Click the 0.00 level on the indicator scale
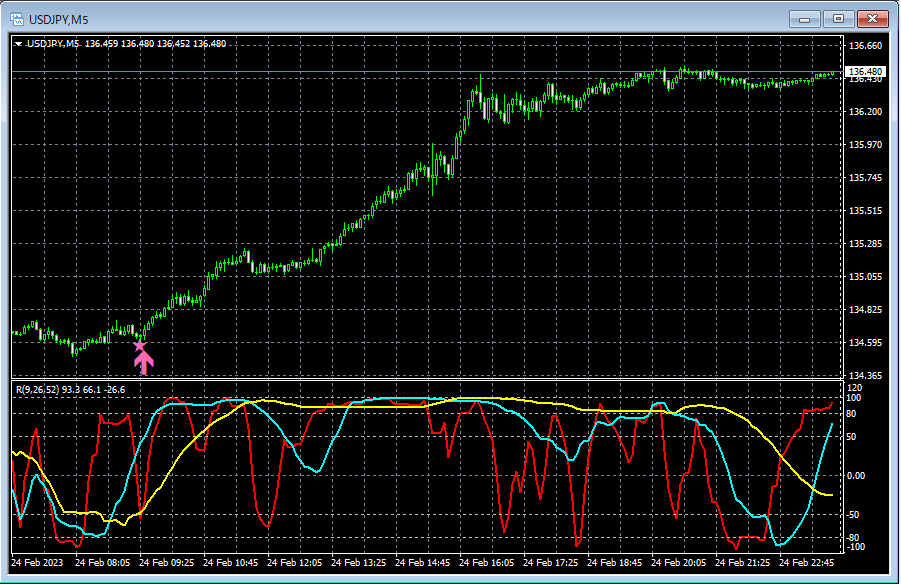Viewport: 901px width, 584px height. click(858, 476)
